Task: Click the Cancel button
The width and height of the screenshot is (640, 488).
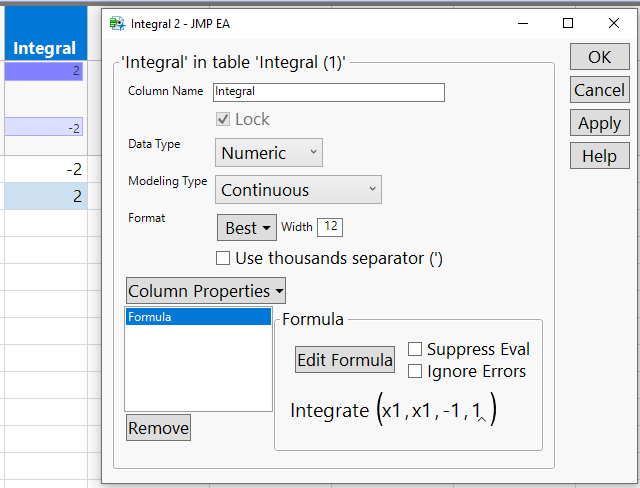Action: [x=599, y=90]
